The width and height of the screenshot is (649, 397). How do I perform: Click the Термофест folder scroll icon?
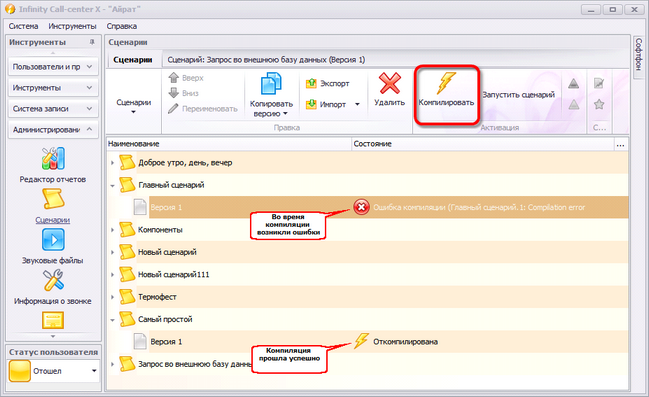[x=127, y=297]
